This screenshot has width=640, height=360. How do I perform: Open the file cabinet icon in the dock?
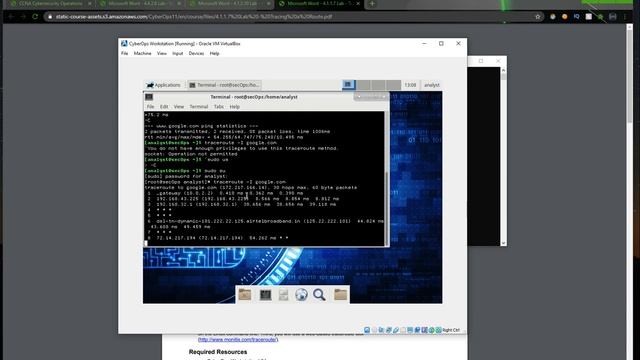tap(284, 294)
